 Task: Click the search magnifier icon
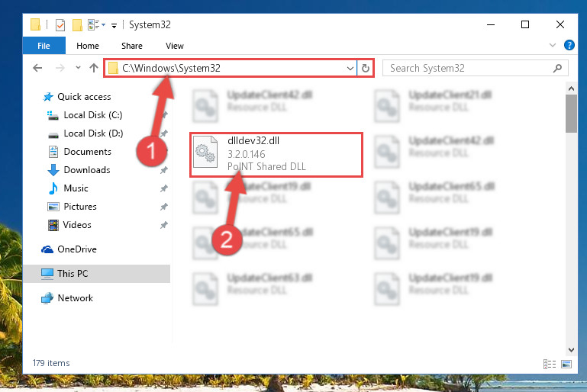pos(557,68)
